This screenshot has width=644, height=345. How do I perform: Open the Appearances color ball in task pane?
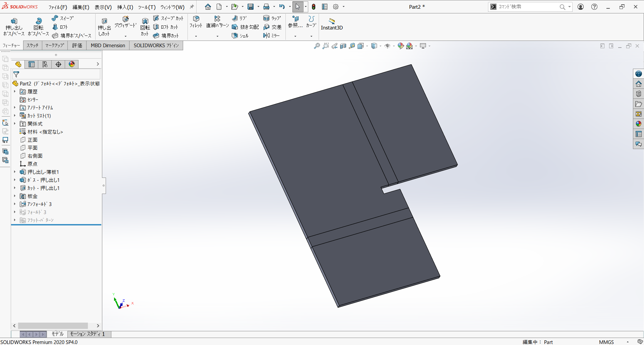coord(639,124)
